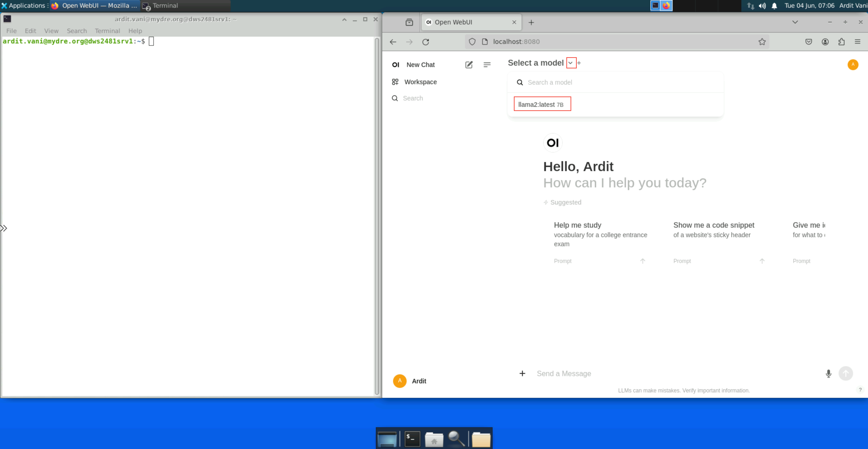The height and width of the screenshot is (449, 868).
Task: Open the notifications bell icon
Action: point(774,5)
